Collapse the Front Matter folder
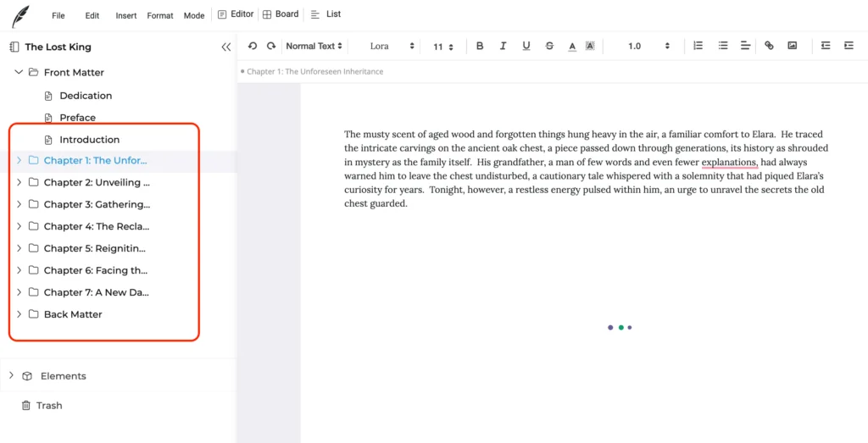868x443 pixels. pos(19,73)
